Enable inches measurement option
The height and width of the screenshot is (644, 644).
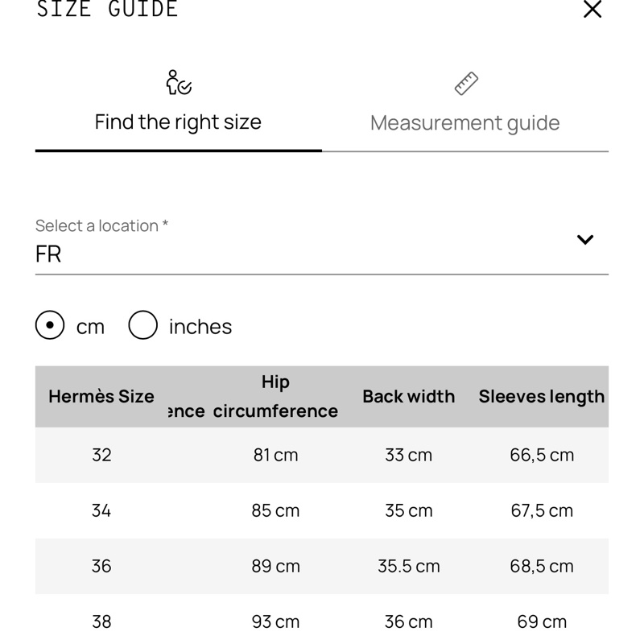pyautogui.click(x=142, y=325)
